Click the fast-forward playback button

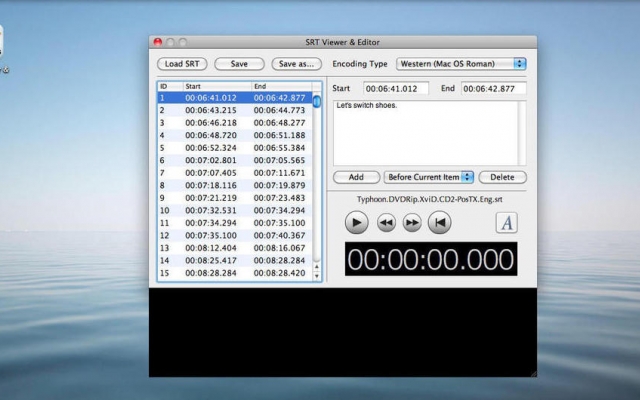pyautogui.click(x=412, y=223)
